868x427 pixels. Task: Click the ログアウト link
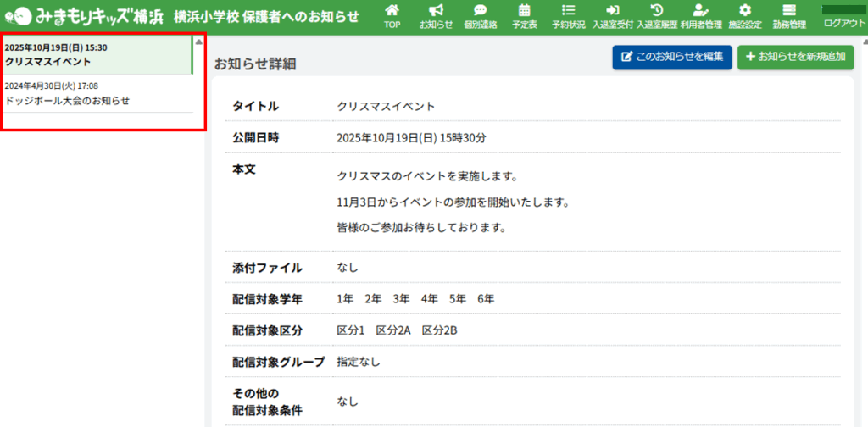[844, 23]
